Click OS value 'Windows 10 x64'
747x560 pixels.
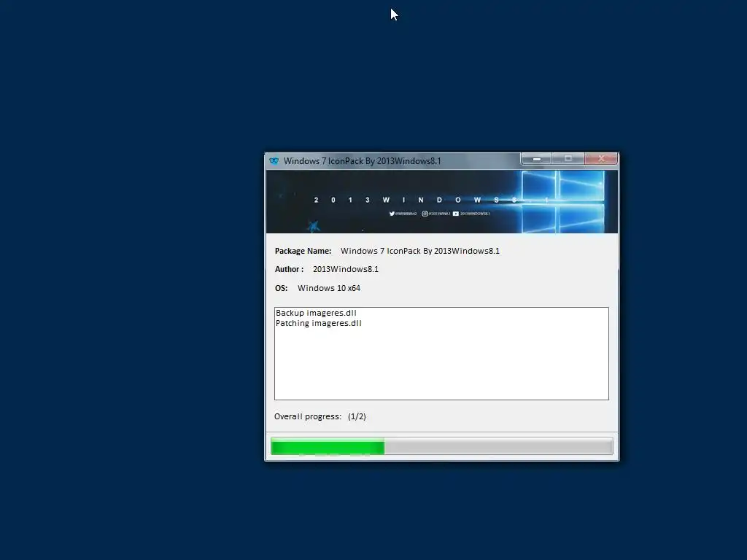tap(329, 288)
